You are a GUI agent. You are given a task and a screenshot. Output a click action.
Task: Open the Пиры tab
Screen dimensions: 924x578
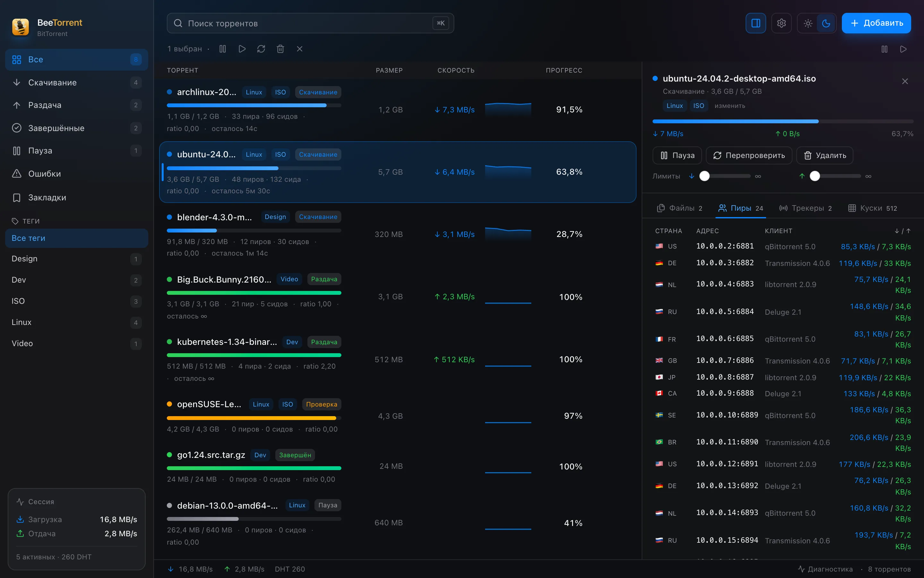741,208
